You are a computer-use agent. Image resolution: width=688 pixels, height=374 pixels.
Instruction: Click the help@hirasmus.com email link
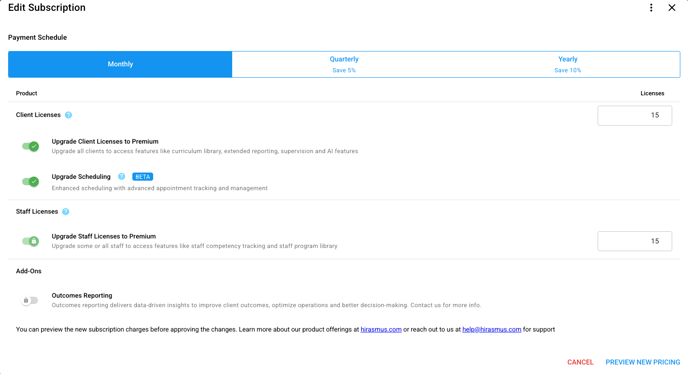coord(491,329)
